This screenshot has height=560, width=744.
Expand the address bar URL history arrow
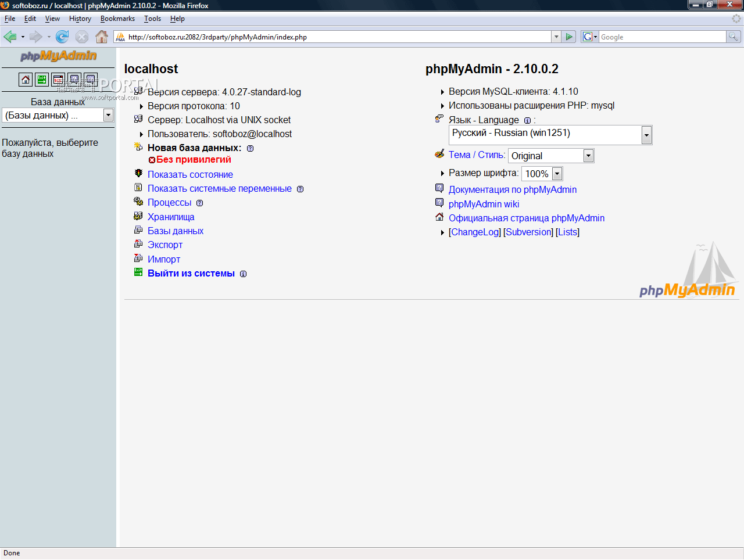tap(556, 37)
